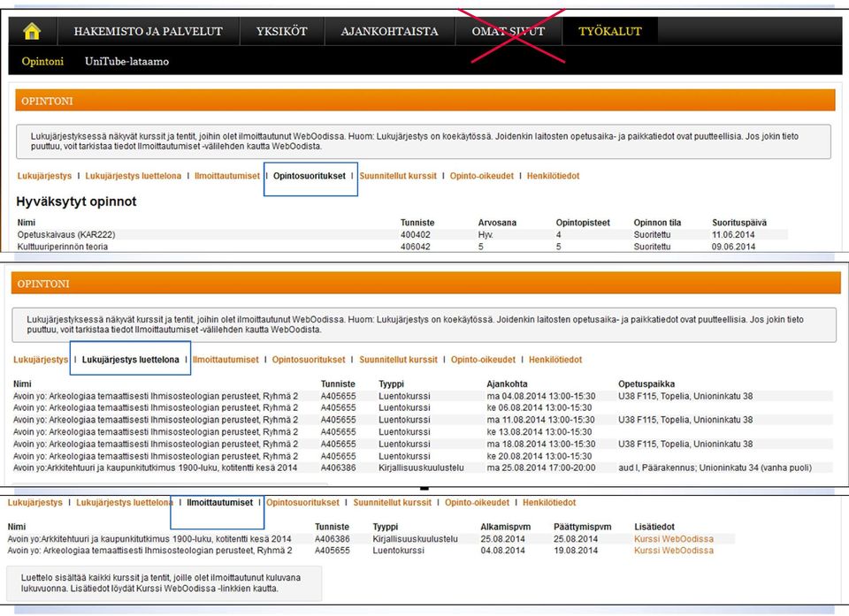The height and width of the screenshot is (616, 849).
Task: Click the time ke 06.08.2014 13:00-15:30
Action: pos(539,407)
